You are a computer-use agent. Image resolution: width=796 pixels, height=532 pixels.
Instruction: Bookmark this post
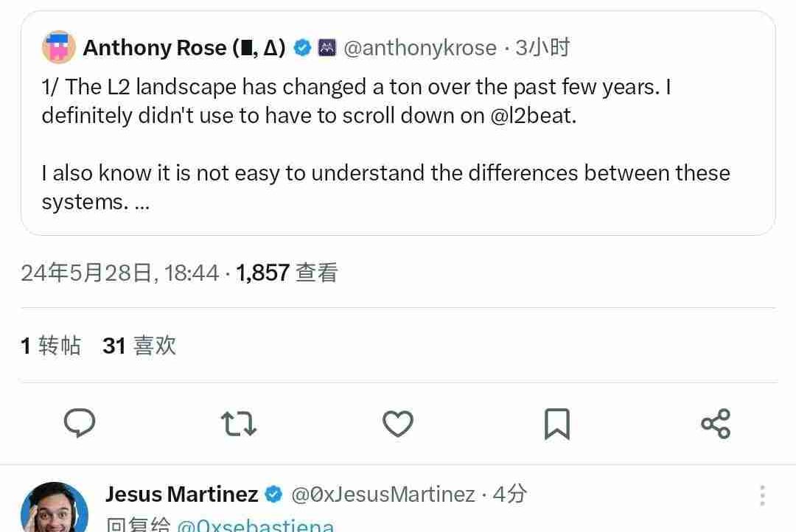coord(556,424)
